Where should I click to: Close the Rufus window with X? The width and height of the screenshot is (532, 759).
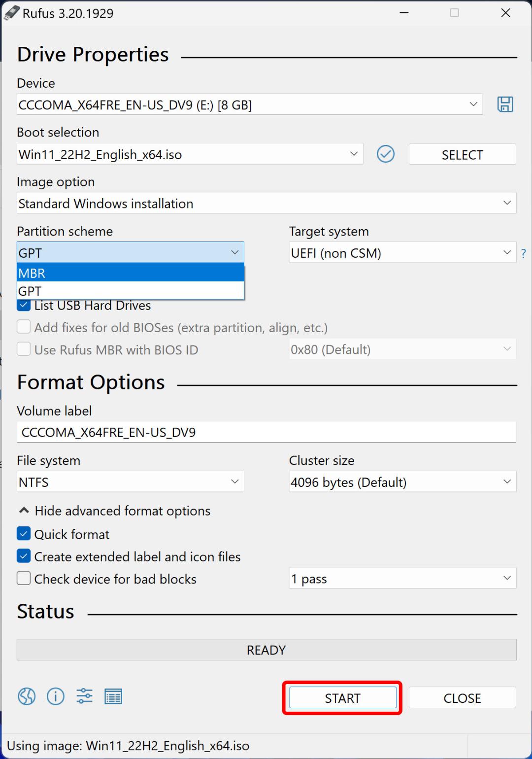[x=505, y=13]
